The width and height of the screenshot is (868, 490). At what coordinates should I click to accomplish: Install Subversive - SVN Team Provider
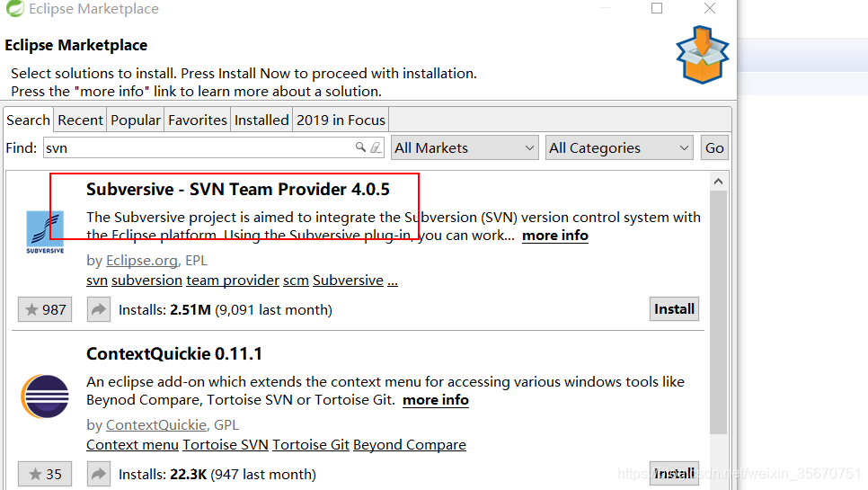pos(674,309)
